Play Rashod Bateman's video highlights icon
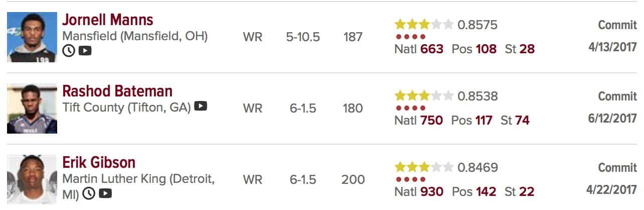Screen dimensions: 644x210 pos(201,106)
